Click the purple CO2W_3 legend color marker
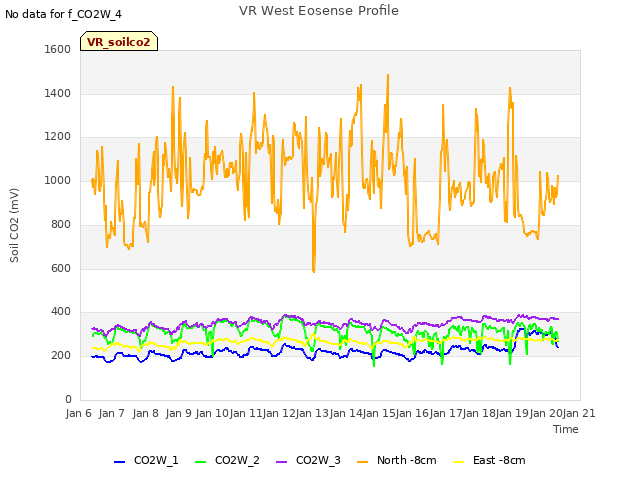The width and height of the screenshot is (640, 480). (282, 462)
